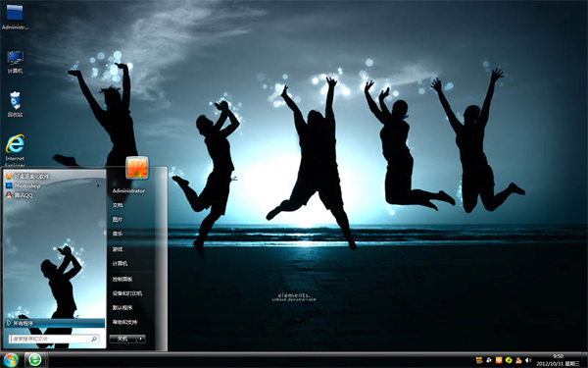Click the 关机 shutdown button
The height and width of the screenshot is (368, 588).
tap(122, 339)
